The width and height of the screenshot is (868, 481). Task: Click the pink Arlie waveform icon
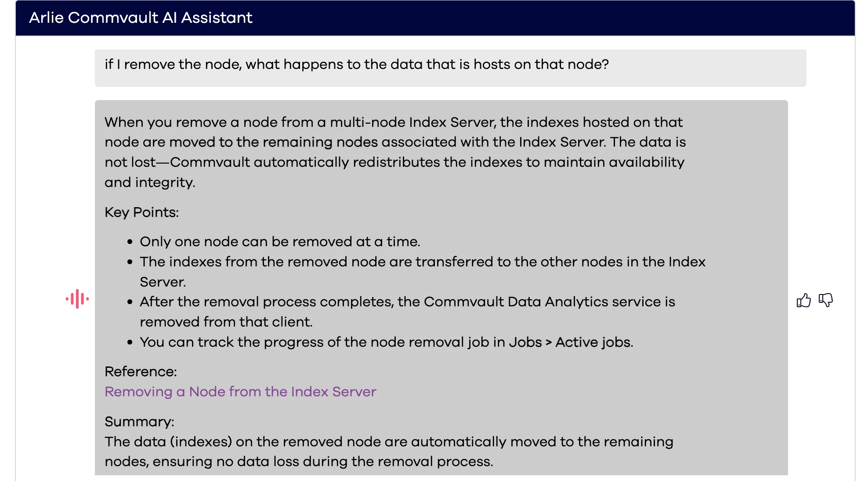(77, 299)
